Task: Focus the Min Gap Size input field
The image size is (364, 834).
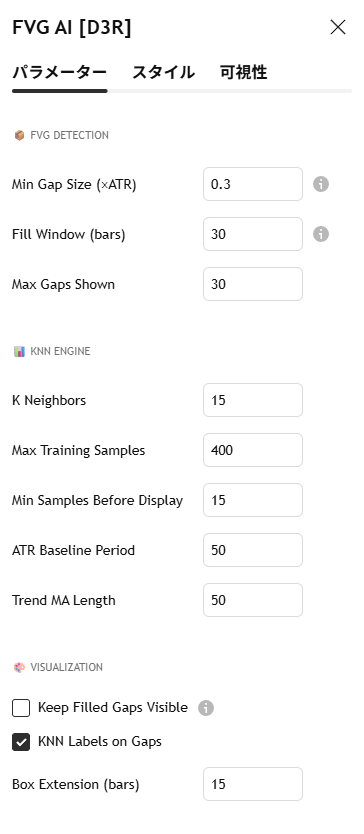Action: 253,185
